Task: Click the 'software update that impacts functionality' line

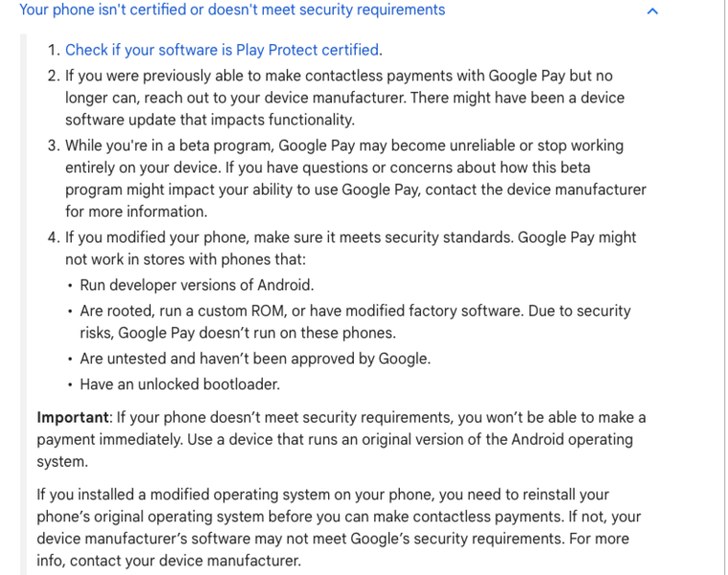Action: [x=210, y=120]
